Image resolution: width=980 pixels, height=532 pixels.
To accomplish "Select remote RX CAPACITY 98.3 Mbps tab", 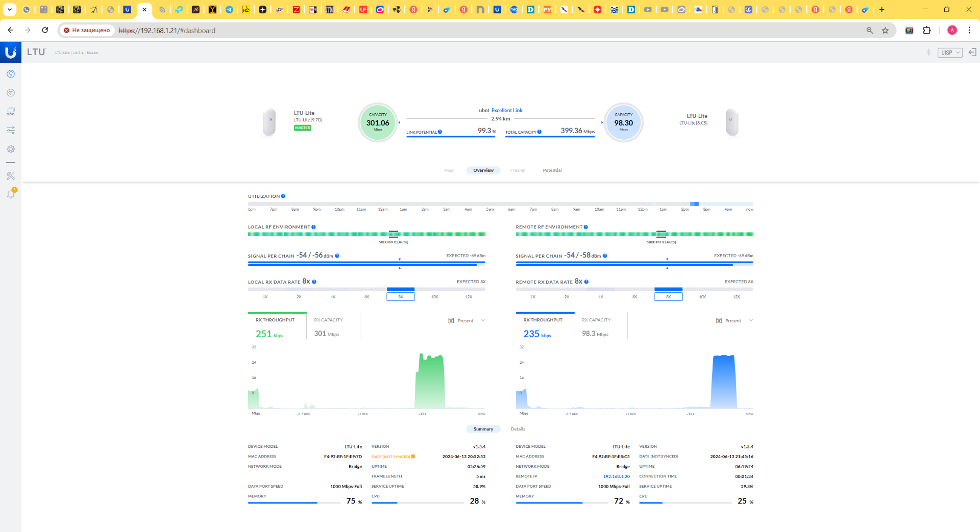I will 601,326.
